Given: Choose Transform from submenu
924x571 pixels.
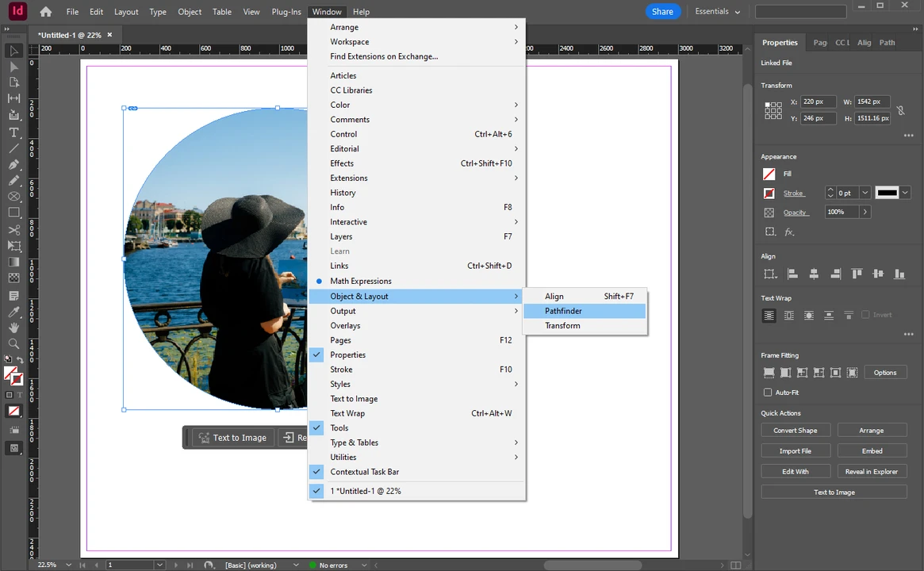Looking at the screenshot, I should point(585,326).
